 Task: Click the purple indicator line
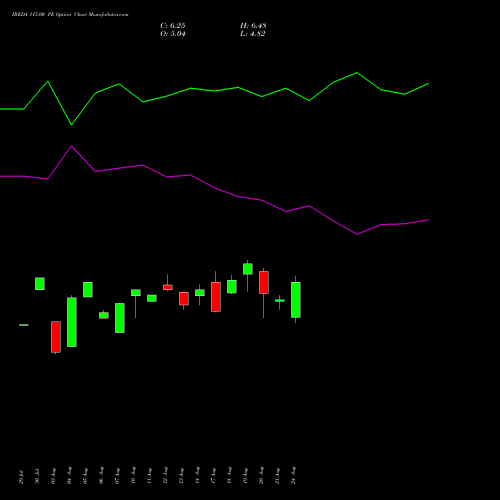pos(214,190)
